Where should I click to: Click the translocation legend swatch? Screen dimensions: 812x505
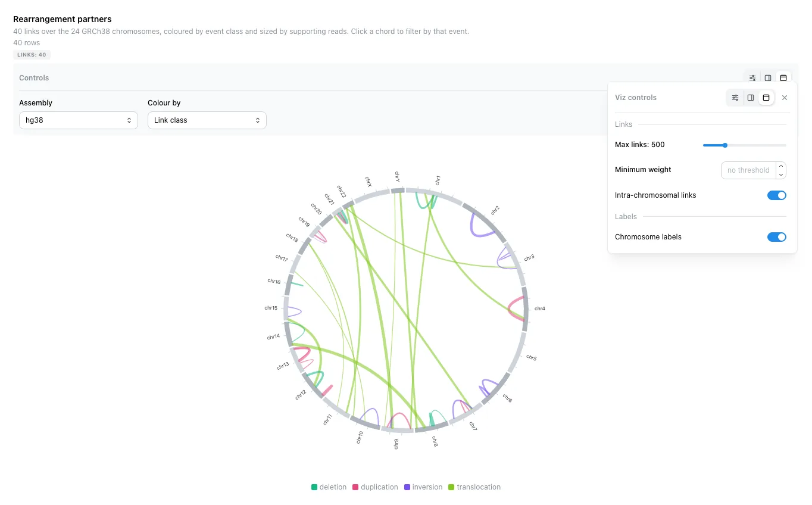pos(451,487)
